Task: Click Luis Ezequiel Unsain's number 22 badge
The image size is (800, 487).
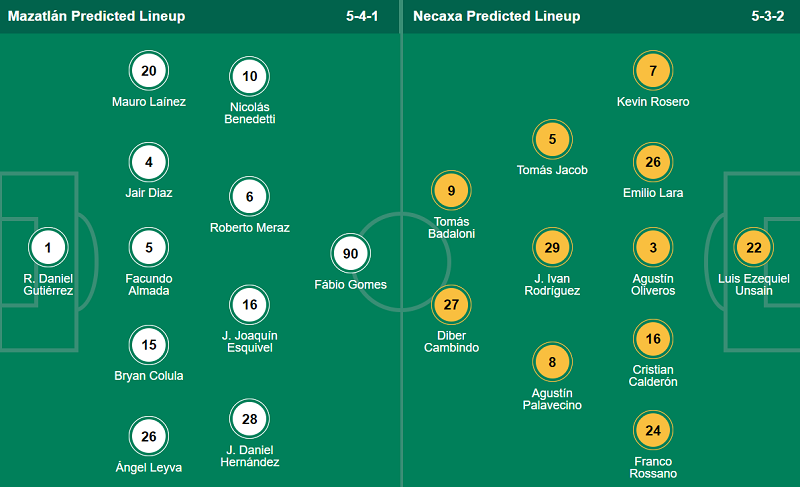Action: click(x=754, y=246)
